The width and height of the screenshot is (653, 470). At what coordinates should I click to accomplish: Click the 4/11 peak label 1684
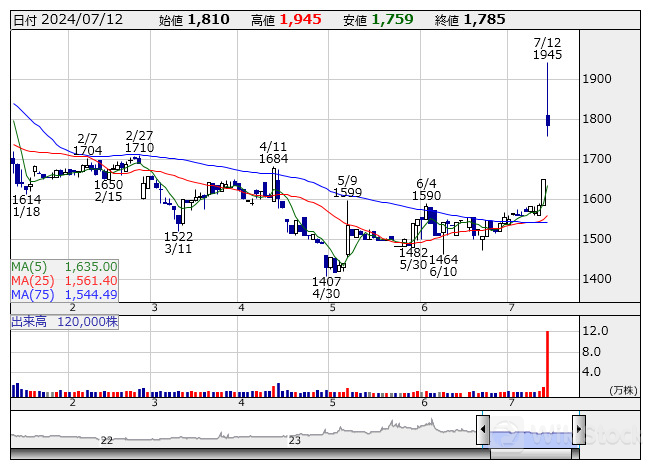(273, 152)
